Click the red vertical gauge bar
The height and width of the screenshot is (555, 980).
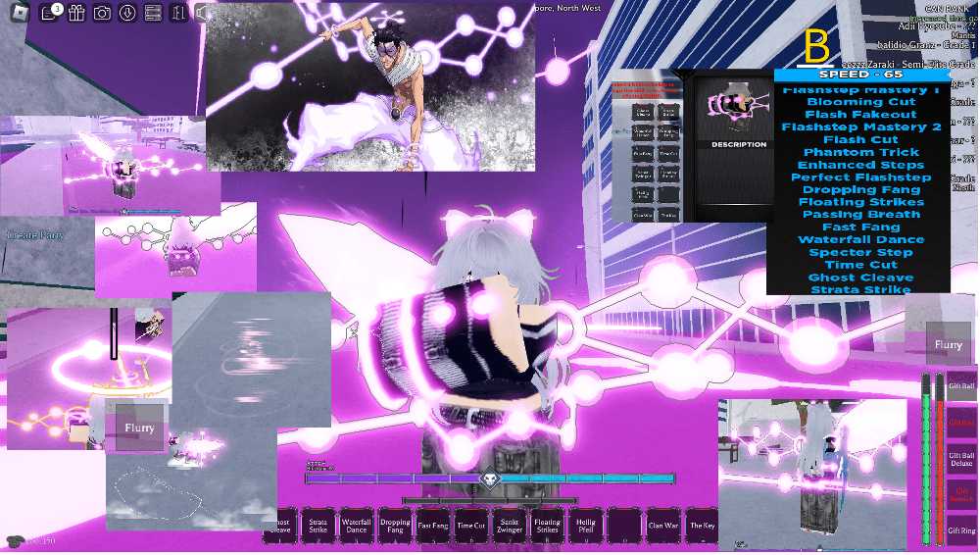tap(940, 459)
